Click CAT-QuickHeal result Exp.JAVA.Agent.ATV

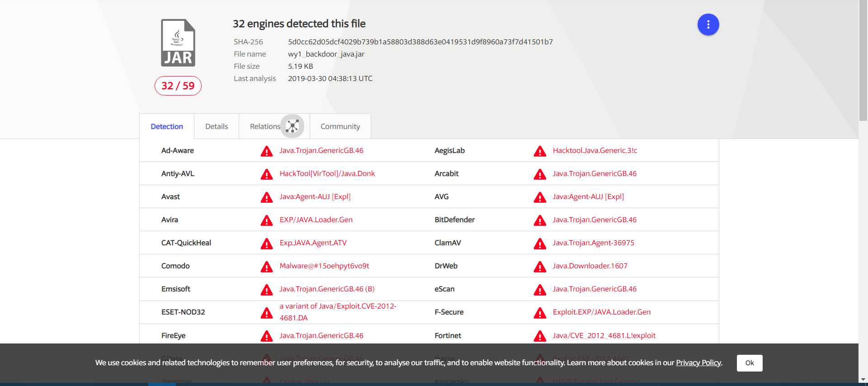tap(313, 243)
